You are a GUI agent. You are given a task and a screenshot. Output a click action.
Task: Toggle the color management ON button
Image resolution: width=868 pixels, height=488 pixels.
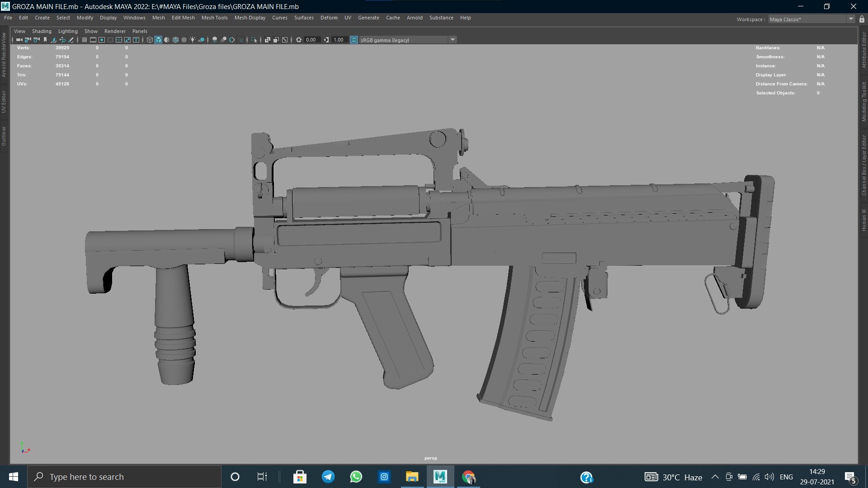[354, 40]
